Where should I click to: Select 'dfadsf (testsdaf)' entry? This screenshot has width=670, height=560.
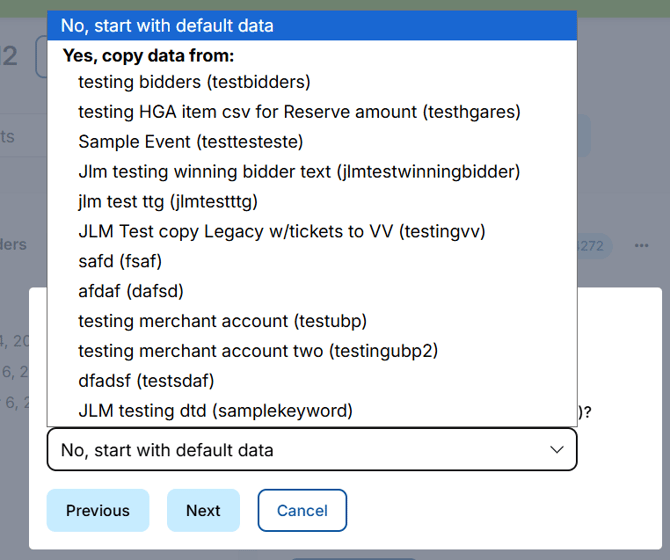[146, 381]
